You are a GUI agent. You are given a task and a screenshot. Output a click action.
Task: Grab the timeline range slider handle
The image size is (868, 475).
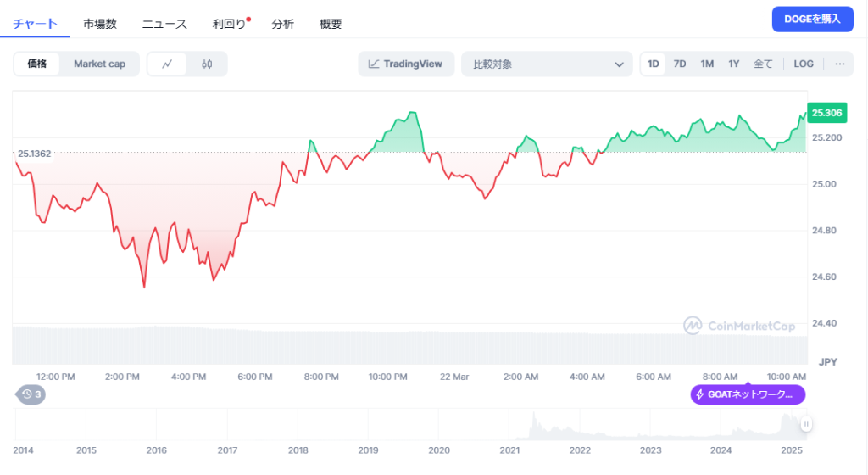pyautogui.click(x=807, y=424)
